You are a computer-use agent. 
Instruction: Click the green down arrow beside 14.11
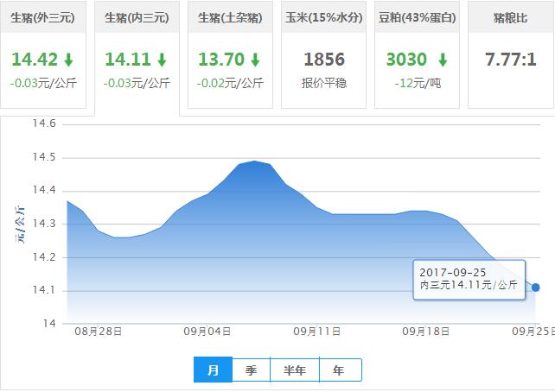[x=162, y=60]
